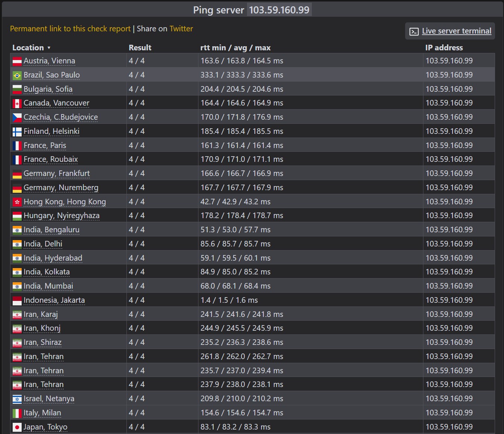The height and width of the screenshot is (434, 504).
Task: Open the Germany, Nuremberg location link
Action: 61,188
